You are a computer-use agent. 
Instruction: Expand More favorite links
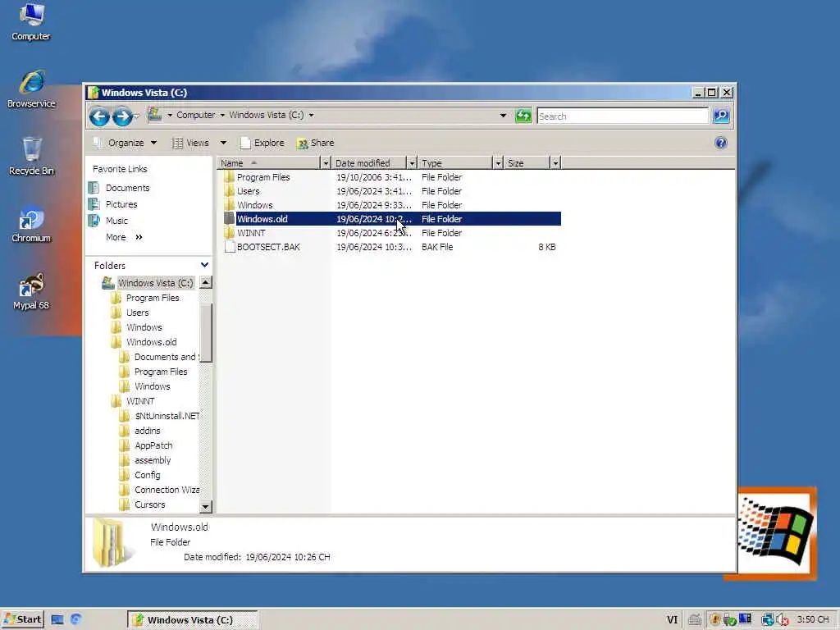(124, 237)
